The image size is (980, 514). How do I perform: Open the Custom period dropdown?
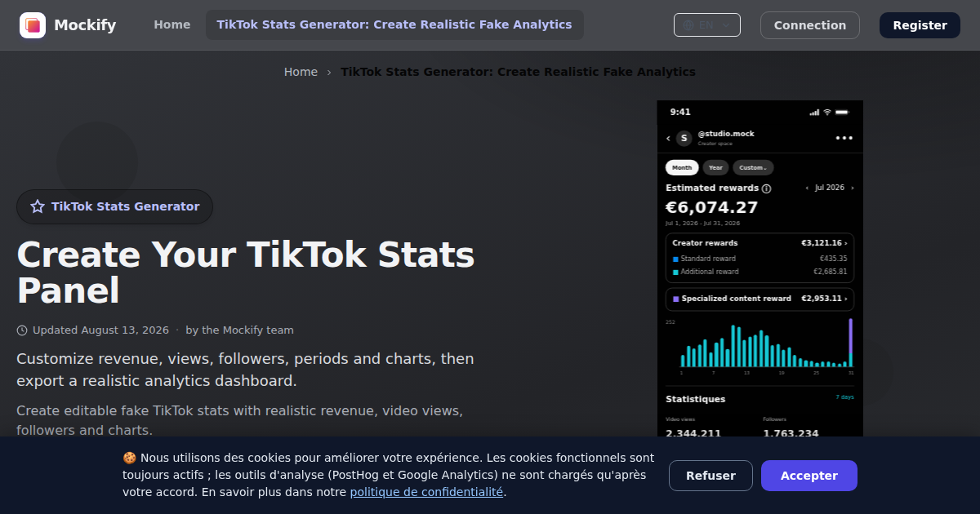(753, 168)
